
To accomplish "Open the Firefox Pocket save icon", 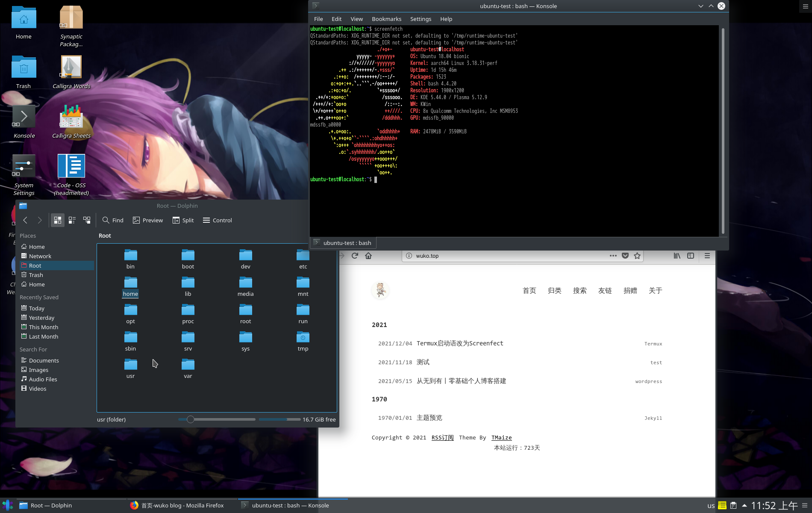I will (625, 256).
